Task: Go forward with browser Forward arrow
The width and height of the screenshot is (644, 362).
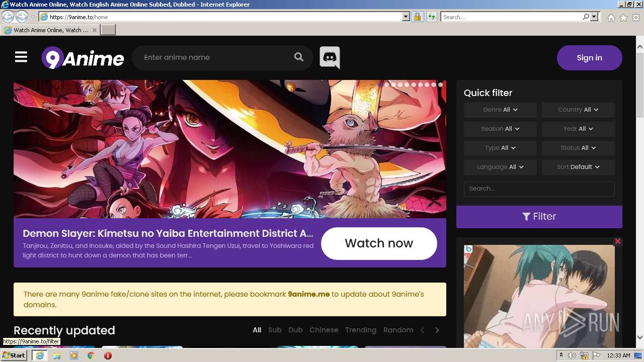Action: coord(22,17)
